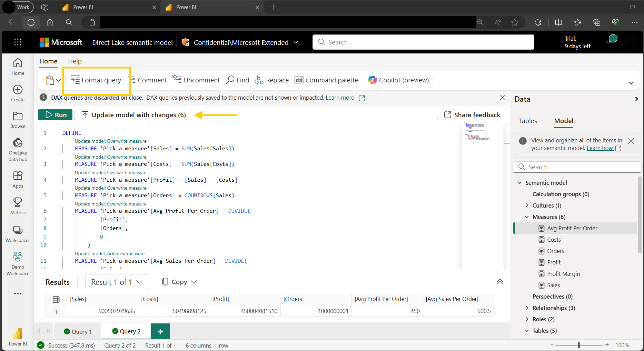Viewport: 644px width, 351px height.
Task: Open OneLake data hub in sidebar
Action: (x=18, y=150)
